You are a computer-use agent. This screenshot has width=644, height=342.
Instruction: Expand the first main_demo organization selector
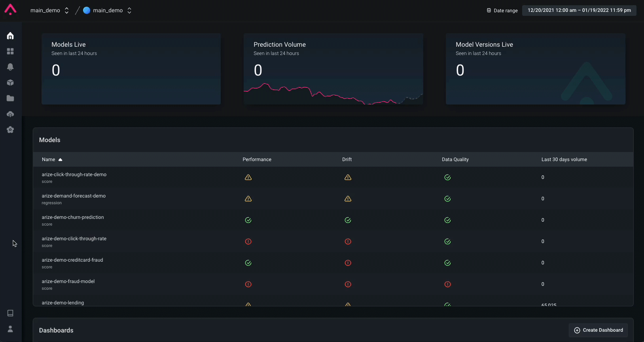[x=50, y=10]
